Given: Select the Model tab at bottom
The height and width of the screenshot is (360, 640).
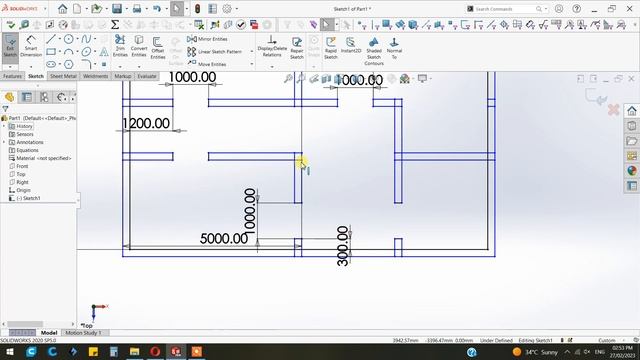Looking at the screenshot, I should (49, 333).
